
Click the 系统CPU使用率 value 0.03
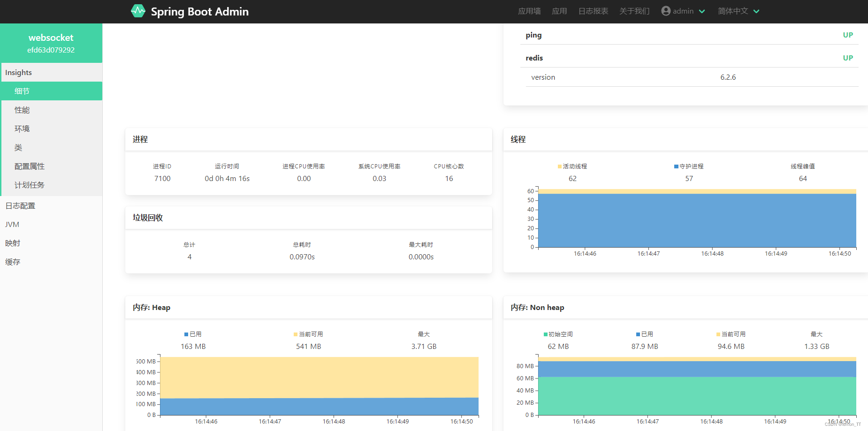(x=379, y=178)
